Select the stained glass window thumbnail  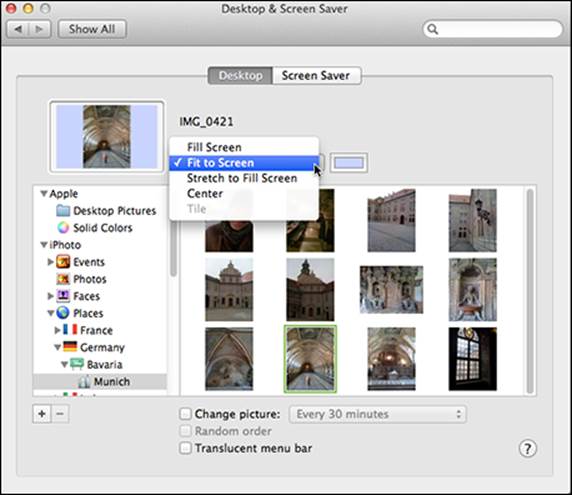pos(472,359)
